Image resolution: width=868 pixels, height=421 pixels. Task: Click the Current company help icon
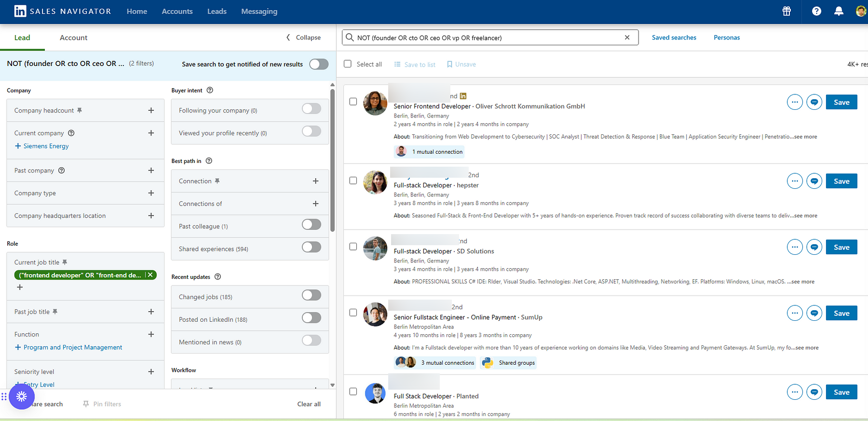point(71,133)
